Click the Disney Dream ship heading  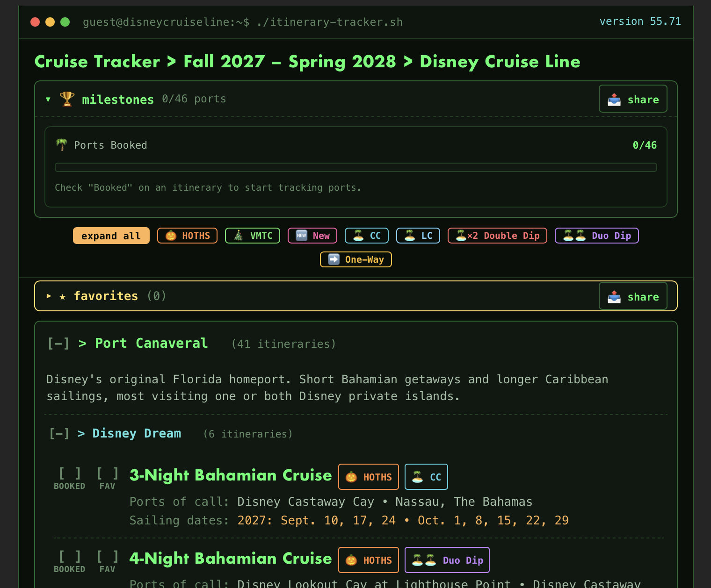click(x=137, y=433)
